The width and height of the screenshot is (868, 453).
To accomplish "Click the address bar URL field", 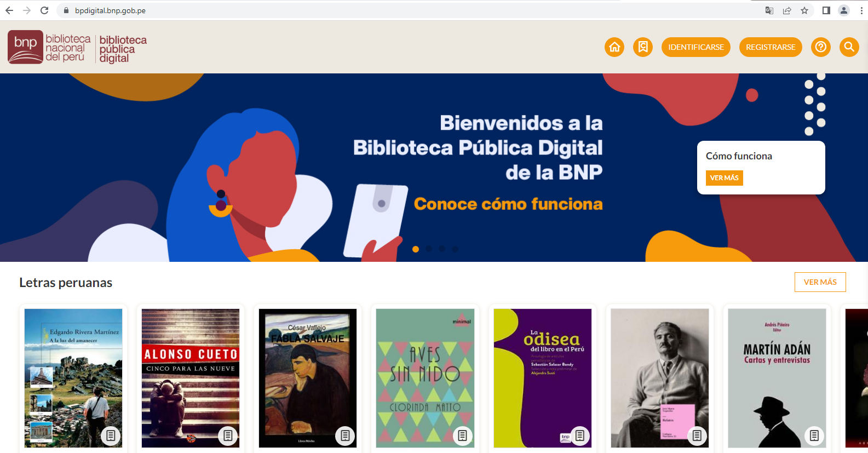I will coord(411,10).
